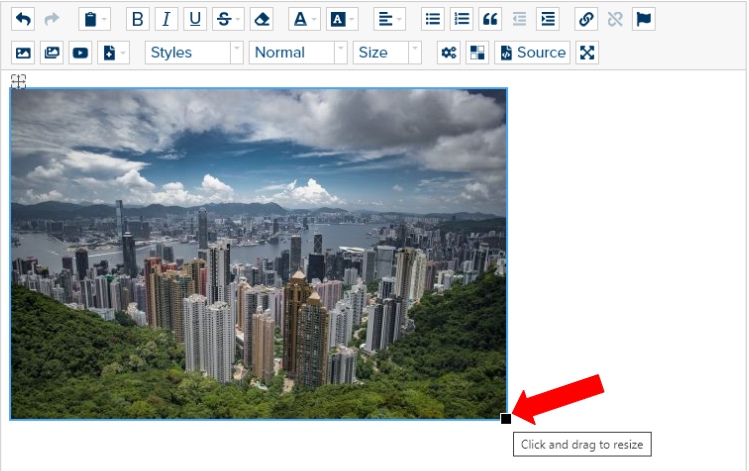749x471 pixels.
Task: Open the Paste options dropdown arrow
Action: coord(105,20)
